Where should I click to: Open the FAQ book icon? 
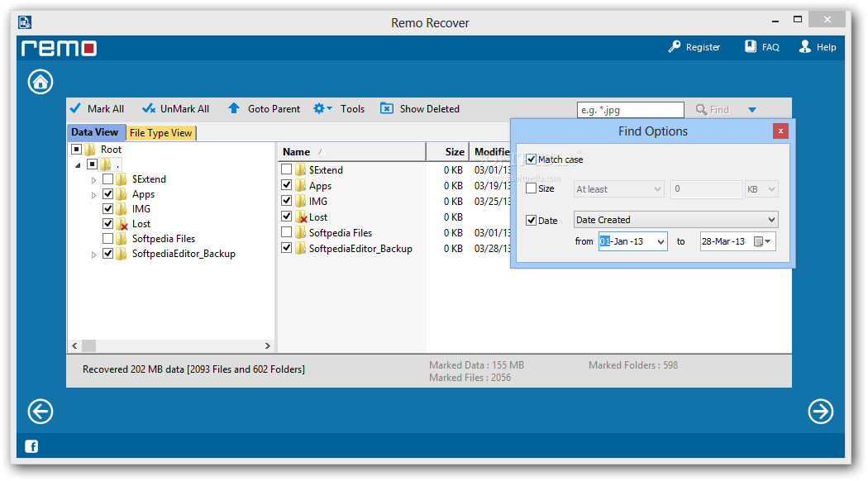pos(750,46)
